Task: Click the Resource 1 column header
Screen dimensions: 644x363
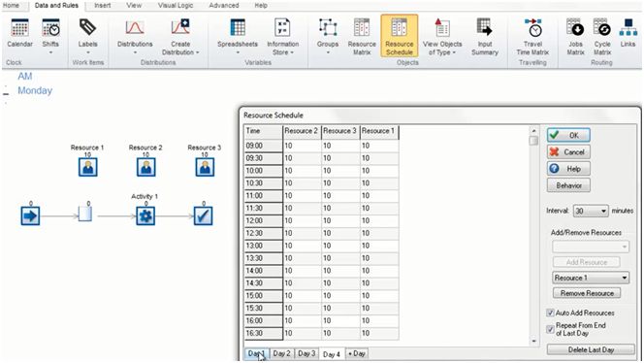Action: [378, 132]
